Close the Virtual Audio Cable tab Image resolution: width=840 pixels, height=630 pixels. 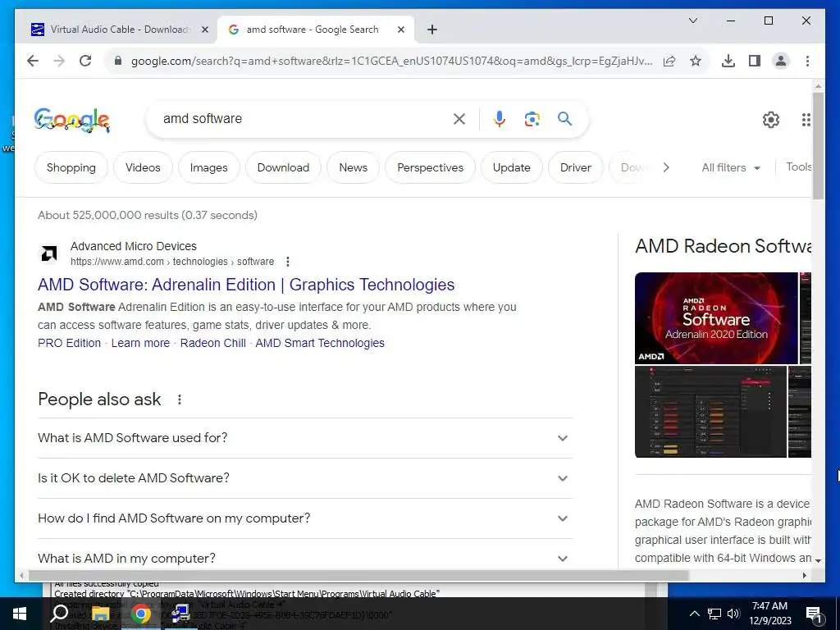point(204,30)
